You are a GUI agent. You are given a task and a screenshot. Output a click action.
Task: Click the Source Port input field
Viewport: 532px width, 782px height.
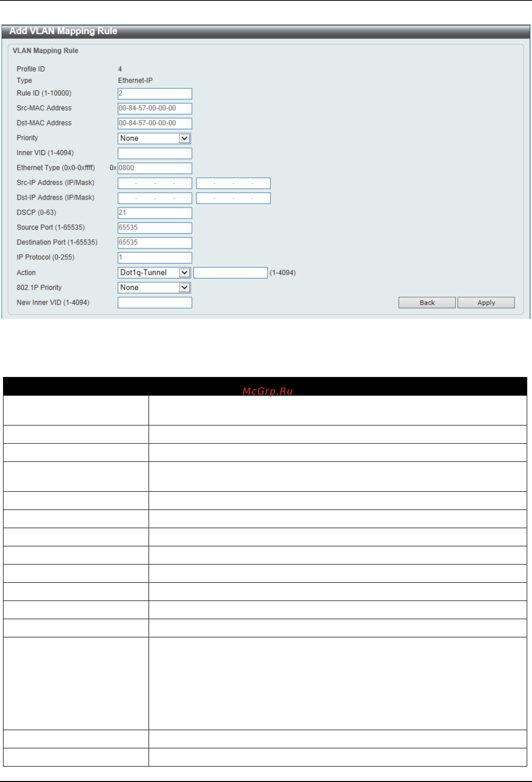point(155,228)
